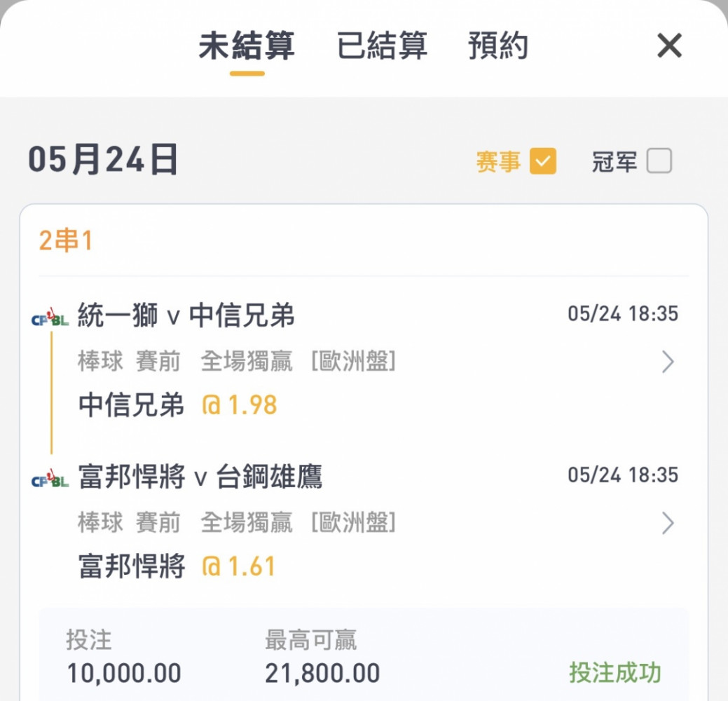Viewport: 728px width, 701px height.
Task: Open the 統一獅 v 中信兄弟 match title
Action: point(186,316)
